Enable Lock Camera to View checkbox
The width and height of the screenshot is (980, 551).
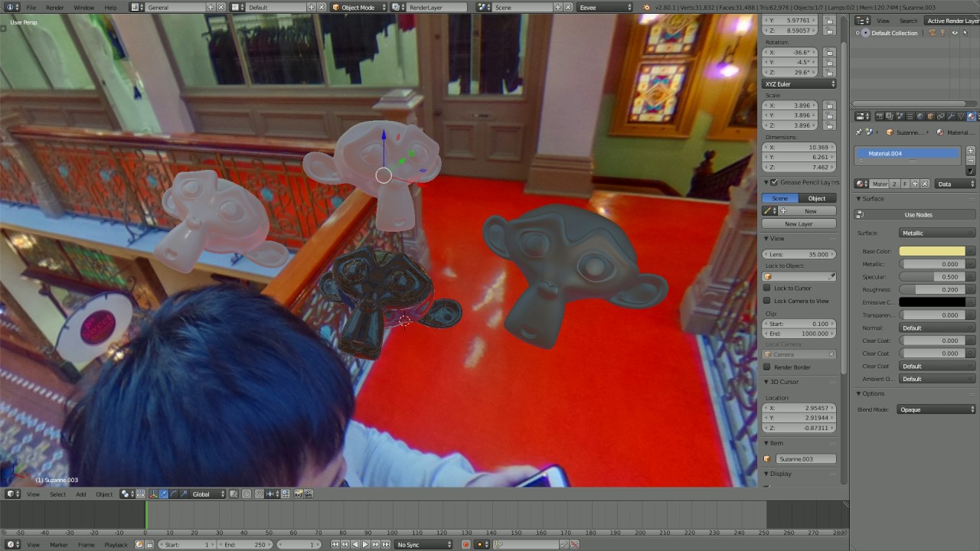tap(767, 301)
